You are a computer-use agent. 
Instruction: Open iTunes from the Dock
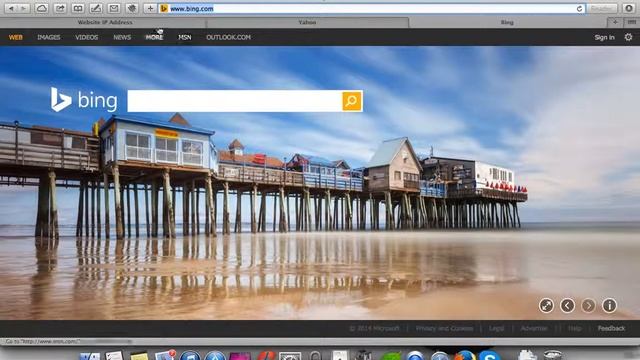[190, 356]
